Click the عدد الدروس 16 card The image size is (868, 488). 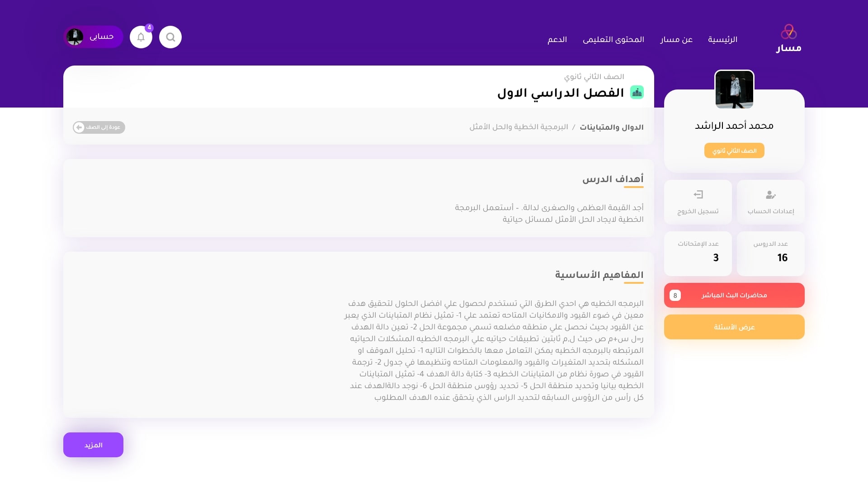point(771,253)
